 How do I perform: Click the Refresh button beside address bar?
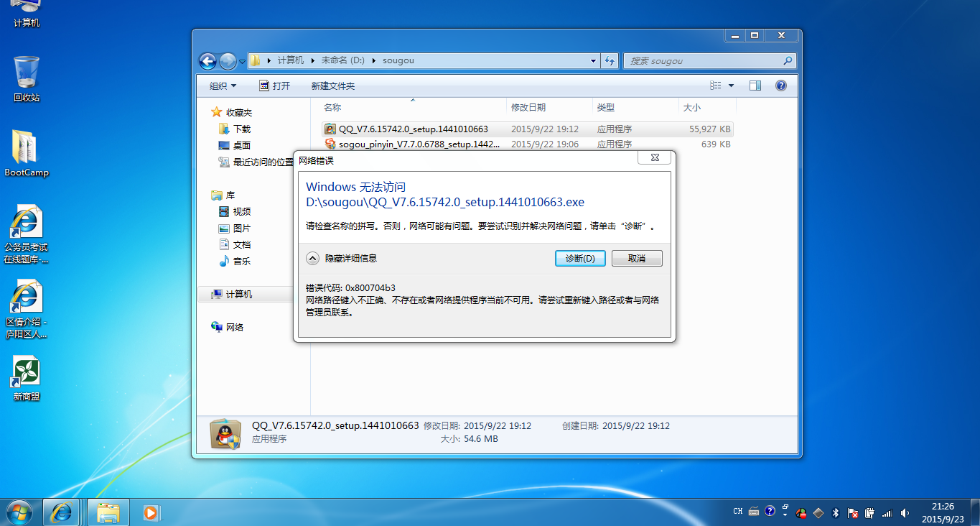[610, 61]
